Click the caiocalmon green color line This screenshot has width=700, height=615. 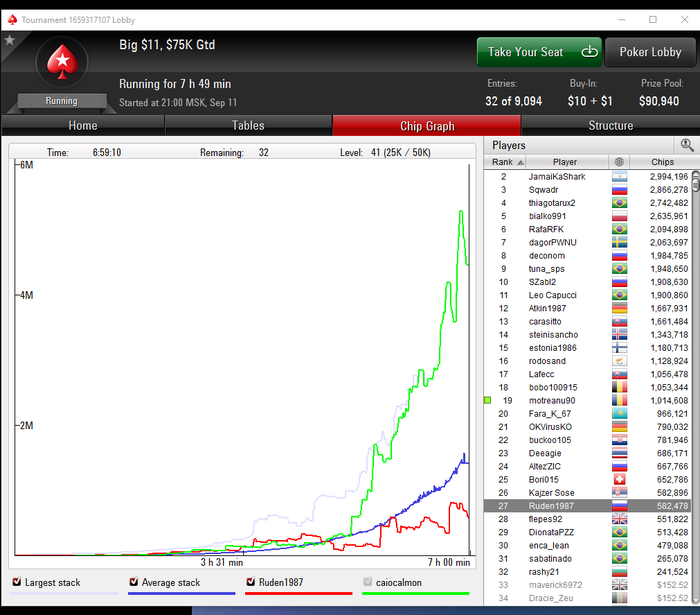[x=416, y=594]
